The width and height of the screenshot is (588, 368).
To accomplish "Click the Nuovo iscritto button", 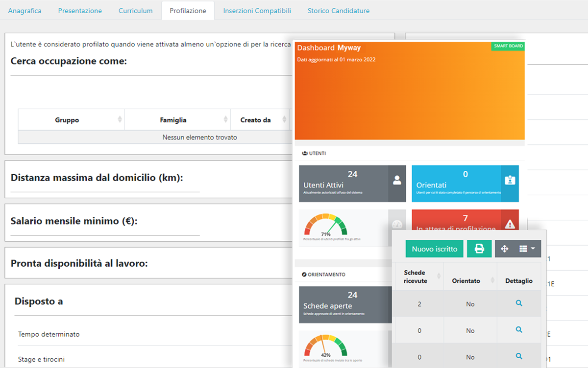I will click(x=434, y=249).
